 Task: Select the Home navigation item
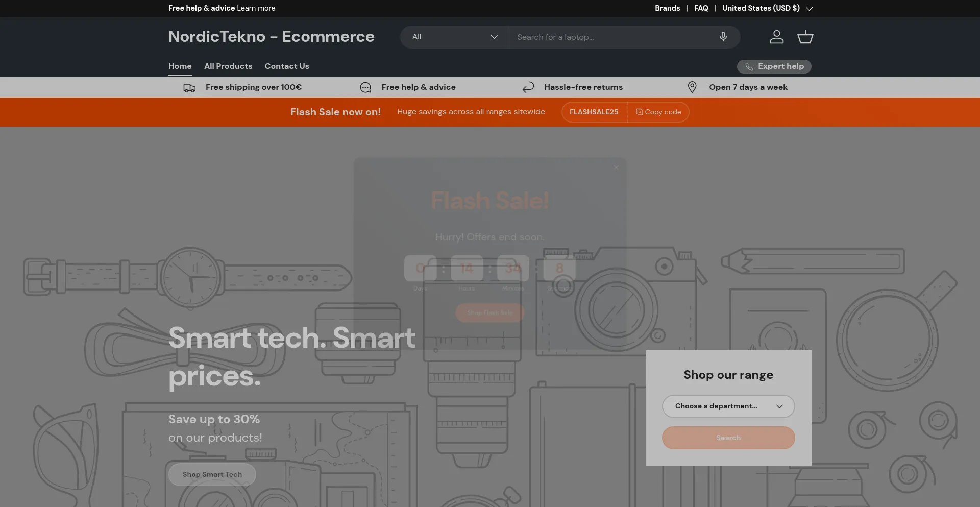180,66
